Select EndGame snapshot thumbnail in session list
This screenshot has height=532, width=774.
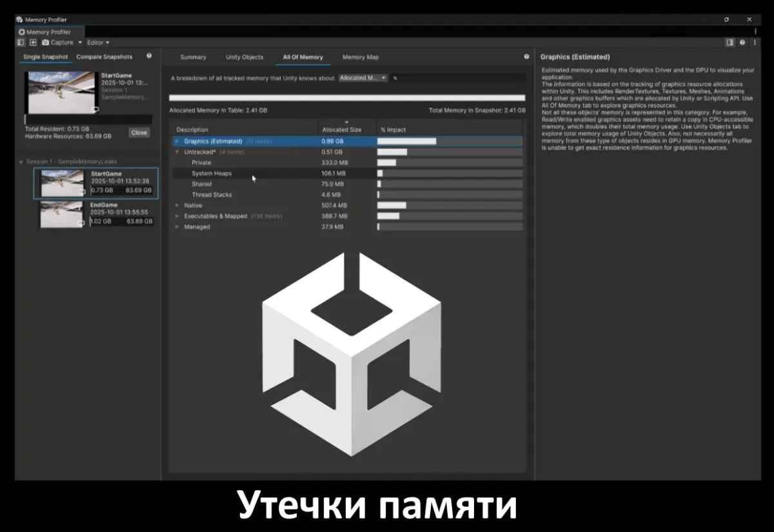coord(62,215)
